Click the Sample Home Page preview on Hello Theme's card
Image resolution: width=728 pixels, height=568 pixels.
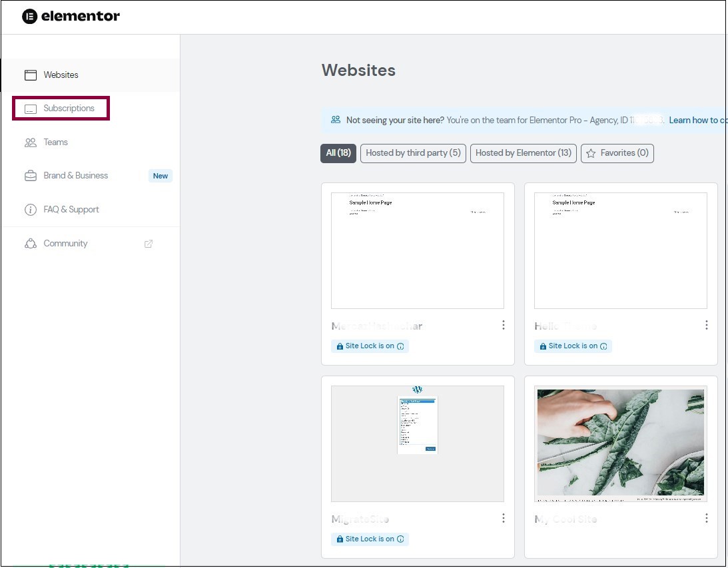click(620, 250)
